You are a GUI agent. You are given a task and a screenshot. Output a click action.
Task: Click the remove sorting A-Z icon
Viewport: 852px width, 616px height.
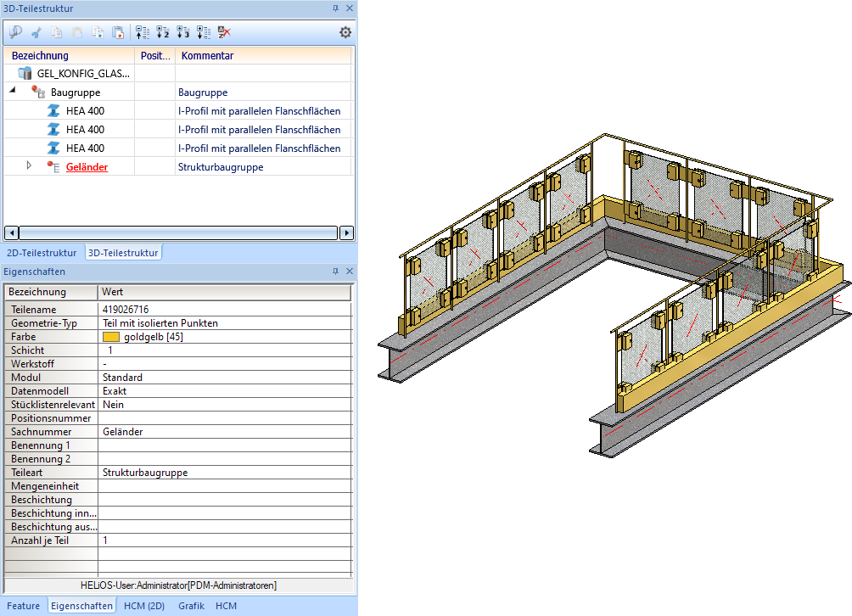[x=224, y=32]
